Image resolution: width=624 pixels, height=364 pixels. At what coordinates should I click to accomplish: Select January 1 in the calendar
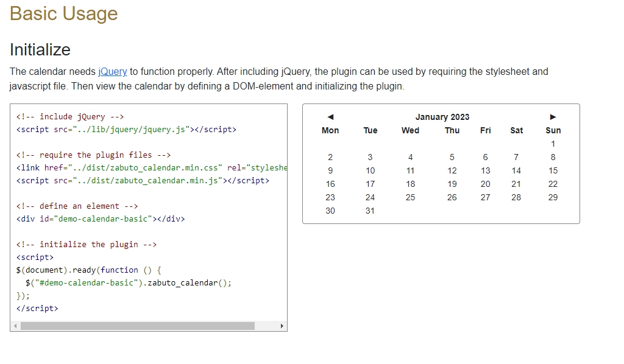coord(553,144)
